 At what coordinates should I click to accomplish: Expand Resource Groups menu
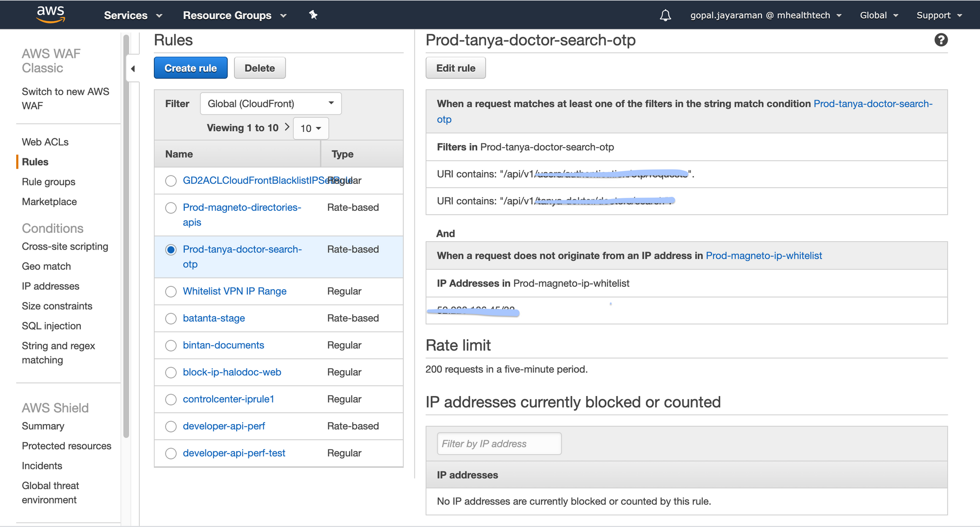[x=235, y=15]
